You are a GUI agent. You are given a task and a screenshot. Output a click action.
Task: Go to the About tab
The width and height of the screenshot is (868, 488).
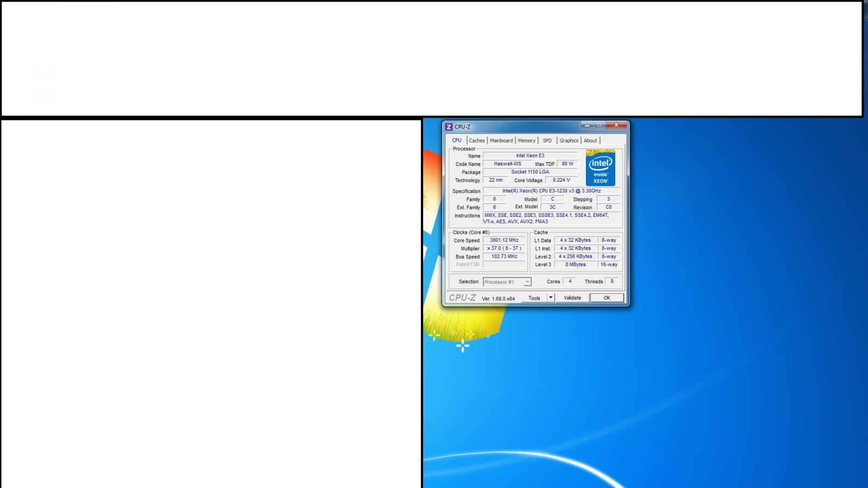[x=590, y=141]
